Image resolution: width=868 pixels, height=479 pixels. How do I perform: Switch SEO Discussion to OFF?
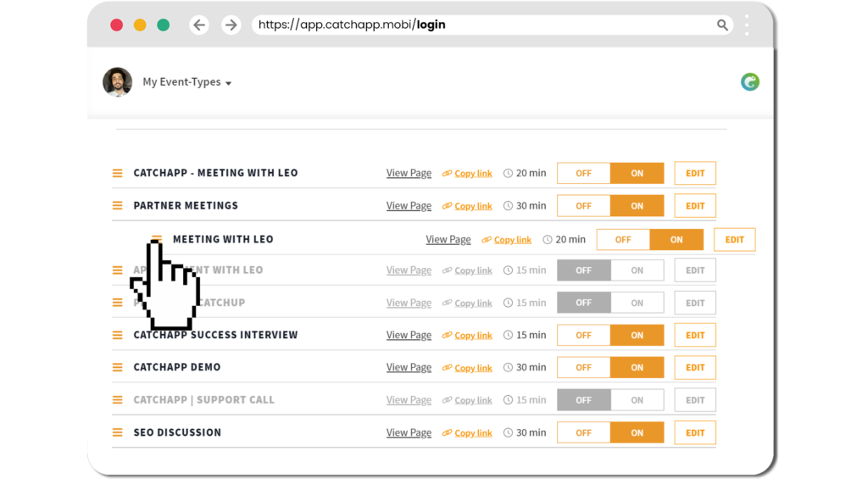pyautogui.click(x=583, y=433)
